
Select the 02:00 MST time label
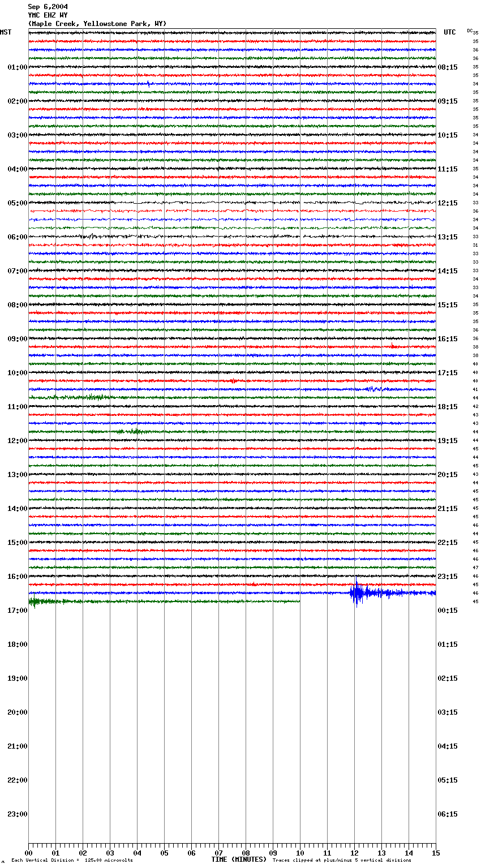click(18, 101)
